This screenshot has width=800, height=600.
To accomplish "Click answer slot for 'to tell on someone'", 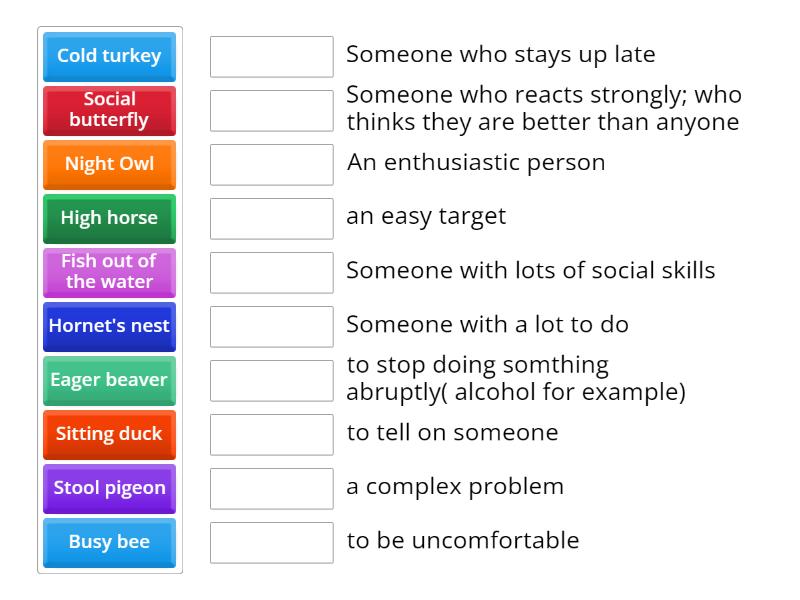I will tap(271, 435).
